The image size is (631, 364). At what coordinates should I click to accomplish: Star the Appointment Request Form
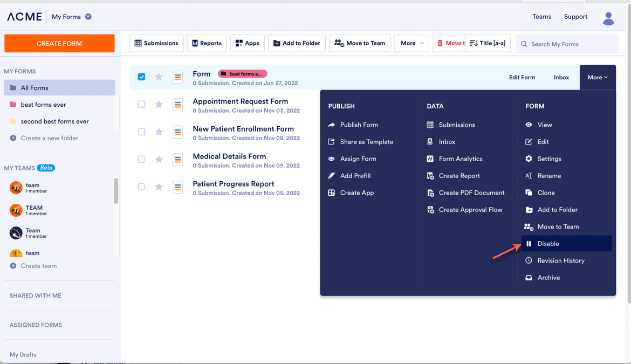(x=159, y=105)
